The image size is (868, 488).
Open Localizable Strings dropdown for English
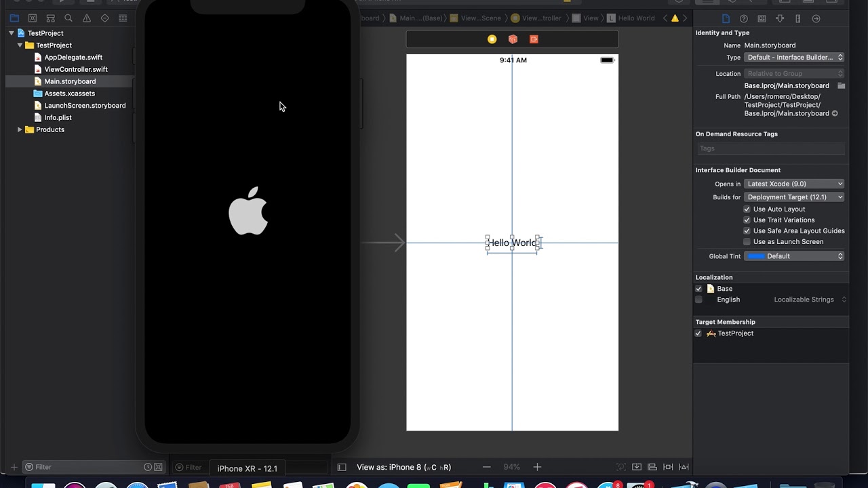tap(810, 300)
